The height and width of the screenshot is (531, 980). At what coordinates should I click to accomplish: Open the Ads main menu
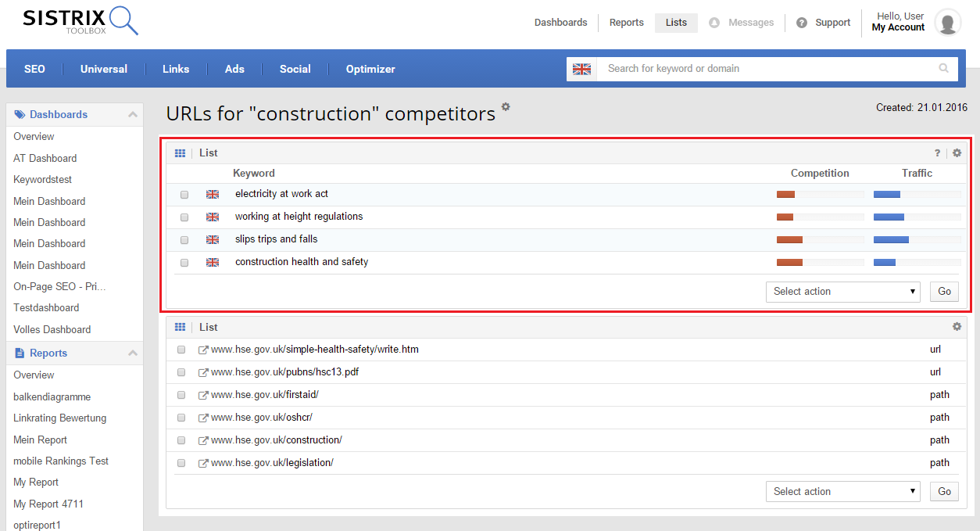tap(234, 69)
